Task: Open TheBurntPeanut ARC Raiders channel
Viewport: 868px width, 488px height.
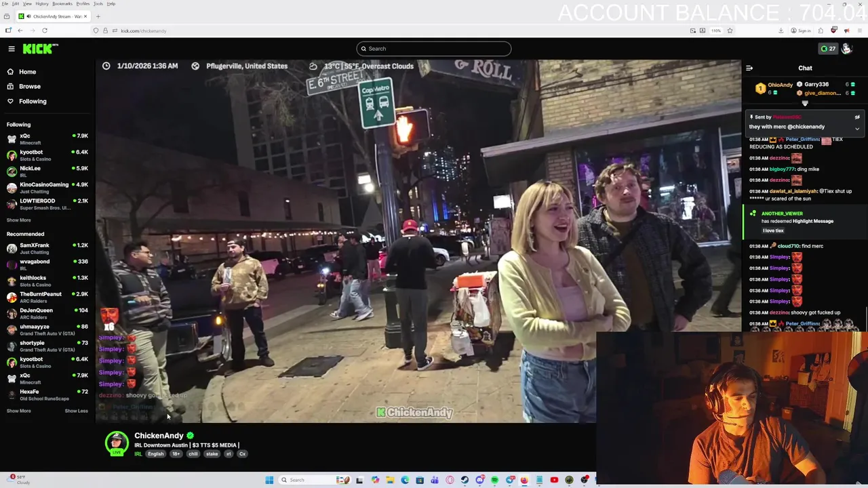Action: tap(47, 297)
